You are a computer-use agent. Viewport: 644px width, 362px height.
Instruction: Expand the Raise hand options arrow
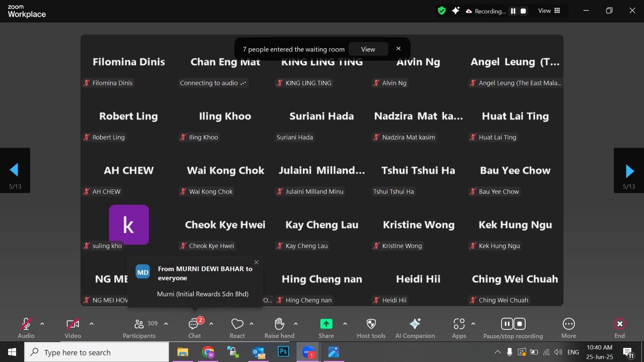(296, 324)
